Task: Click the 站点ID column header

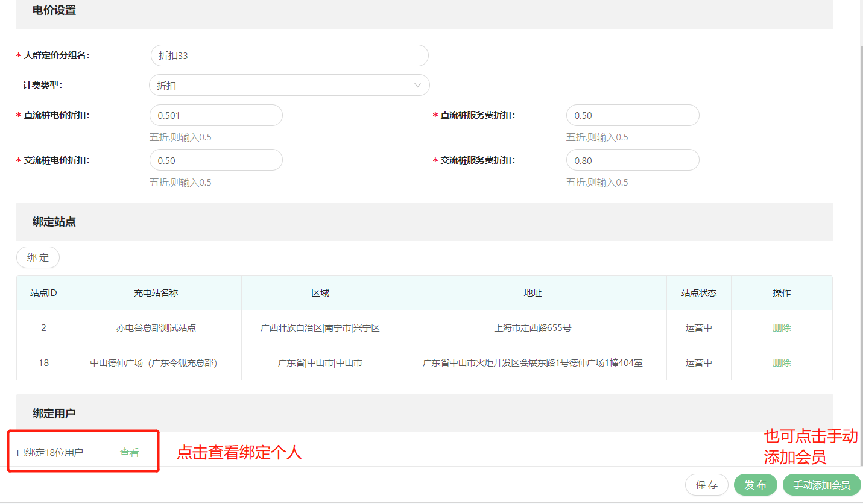Action: click(x=43, y=293)
